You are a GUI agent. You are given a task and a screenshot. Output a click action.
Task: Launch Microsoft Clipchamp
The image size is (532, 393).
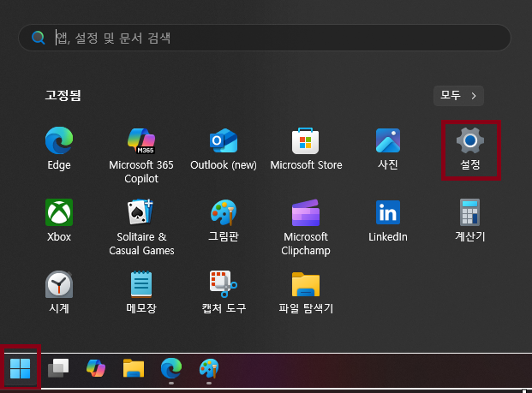click(x=306, y=227)
